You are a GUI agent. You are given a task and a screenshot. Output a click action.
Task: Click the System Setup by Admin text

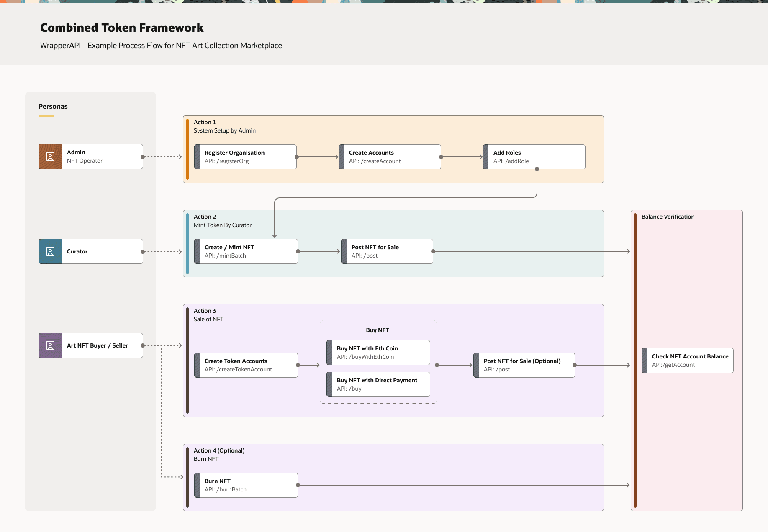click(225, 130)
